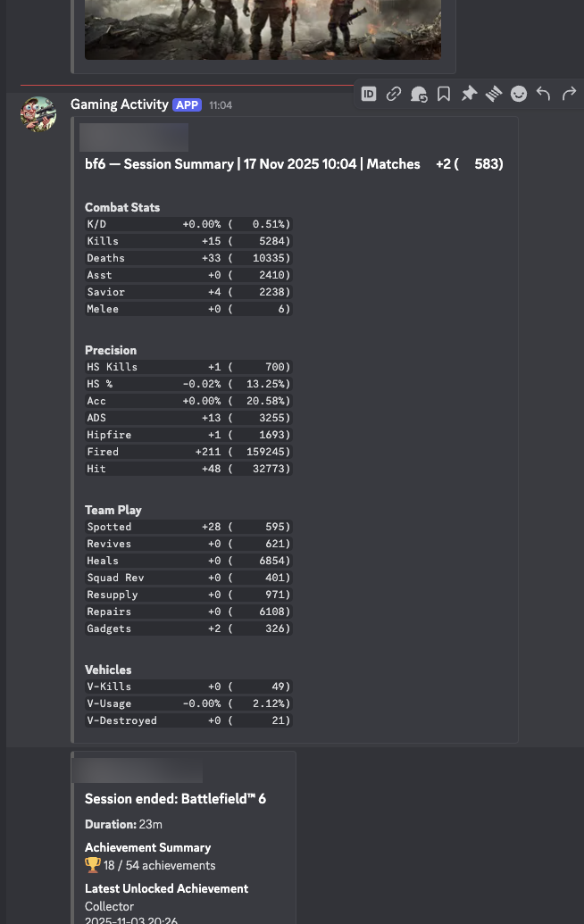Click the Gaming Activity username
Image resolution: width=584 pixels, height=924 pixels.
(x=119, y=104)
